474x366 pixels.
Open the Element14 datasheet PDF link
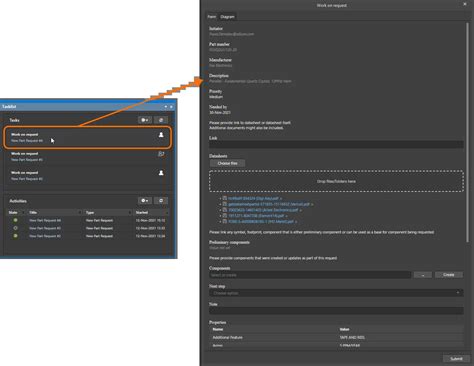pos(256,216)
